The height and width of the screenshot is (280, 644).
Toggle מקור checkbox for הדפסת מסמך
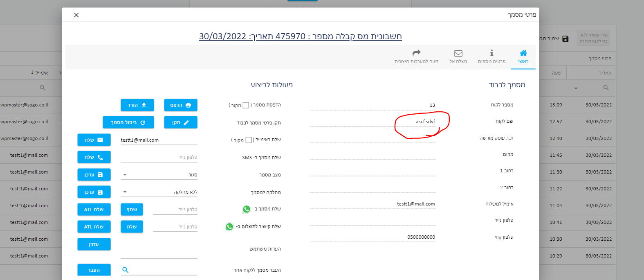click(246, 105)
